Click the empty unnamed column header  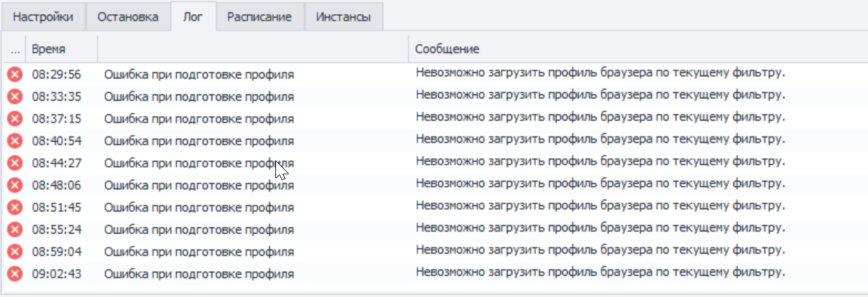[253, 49]
